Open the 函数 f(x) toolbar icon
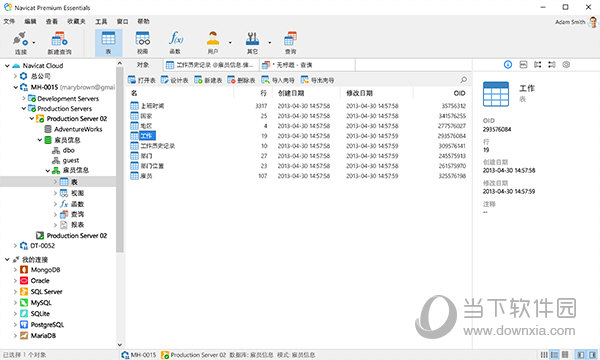The width and height of the screenshot is (600, 360). coord(176,39)
